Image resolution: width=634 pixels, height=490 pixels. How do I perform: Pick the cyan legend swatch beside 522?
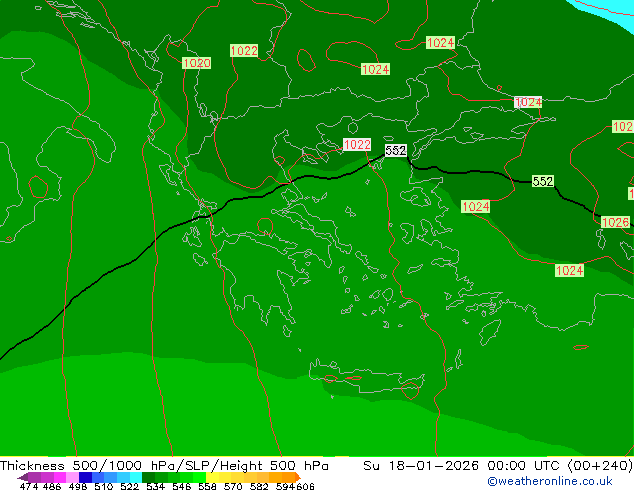pos(136,477)
